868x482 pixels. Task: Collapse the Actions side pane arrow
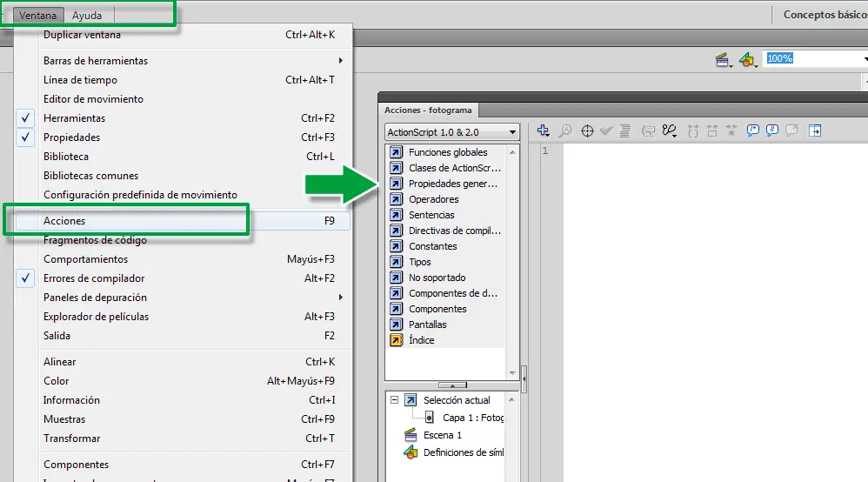click(x=524, y=379)
